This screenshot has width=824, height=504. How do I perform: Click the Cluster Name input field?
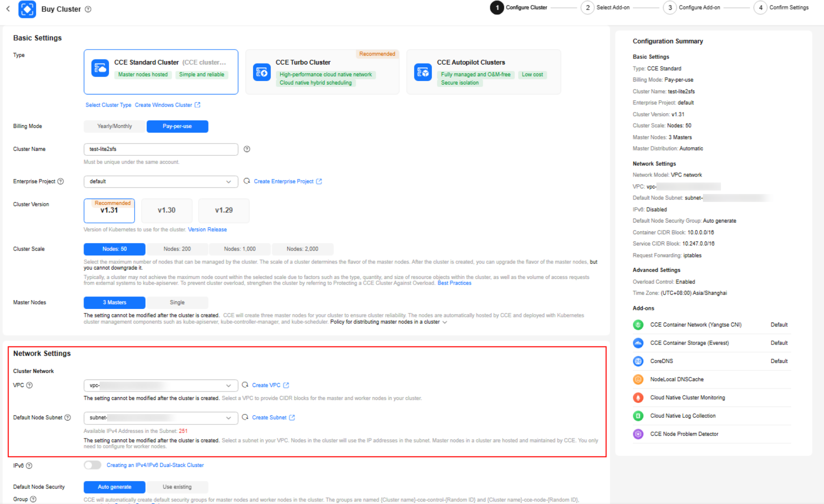161,149
